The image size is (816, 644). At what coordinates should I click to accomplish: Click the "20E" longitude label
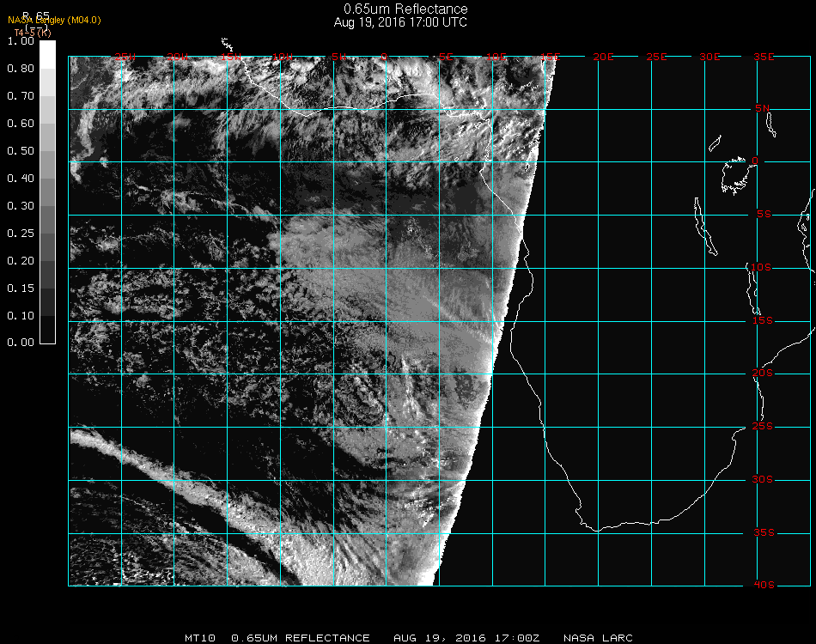[x=603, y=57]
